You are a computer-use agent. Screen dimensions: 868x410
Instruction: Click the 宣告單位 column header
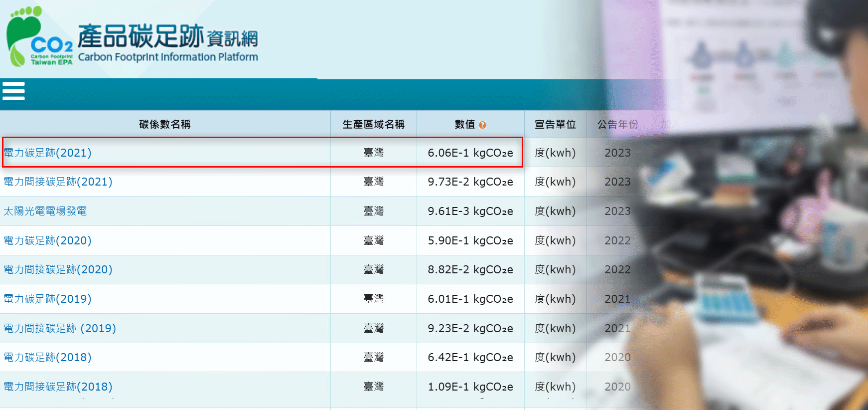tap(555, 124)
